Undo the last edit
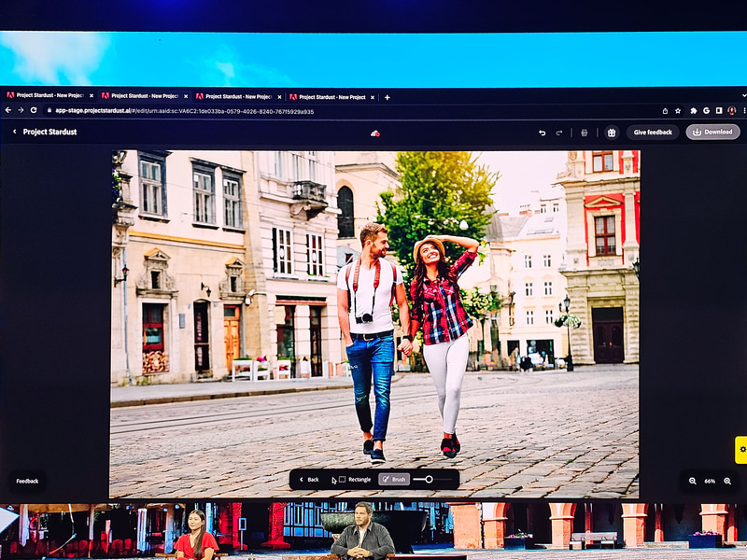Viewport: 747px width, 560px height. 542,133
